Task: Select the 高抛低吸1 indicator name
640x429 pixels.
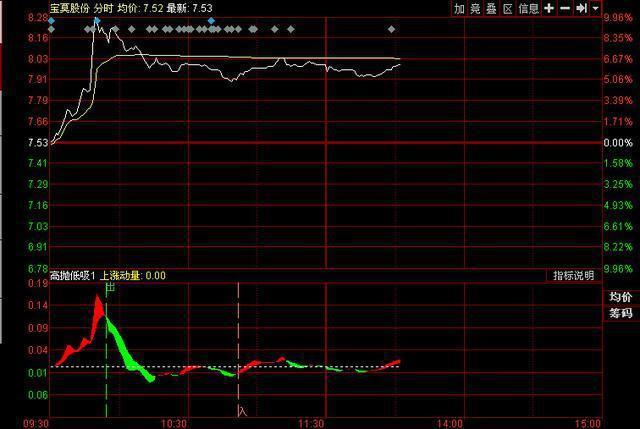Action: coord(71,275)
